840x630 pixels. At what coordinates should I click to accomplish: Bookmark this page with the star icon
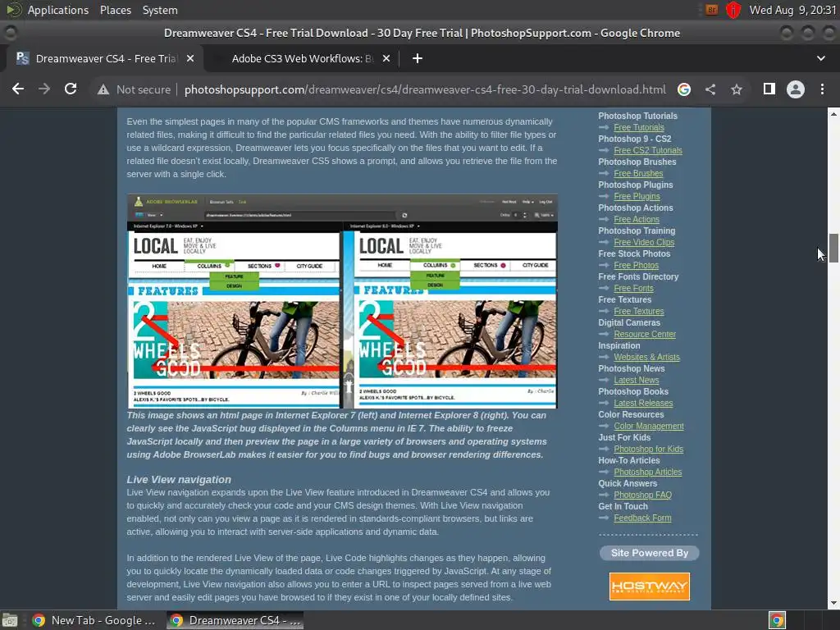[737, 89]
